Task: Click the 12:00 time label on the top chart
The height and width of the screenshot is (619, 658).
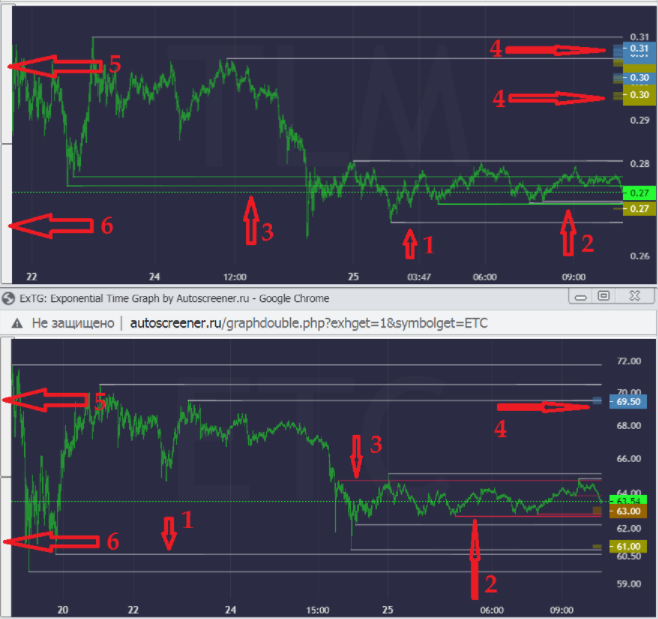Action: pyautogui.click(x=235, y=277)
